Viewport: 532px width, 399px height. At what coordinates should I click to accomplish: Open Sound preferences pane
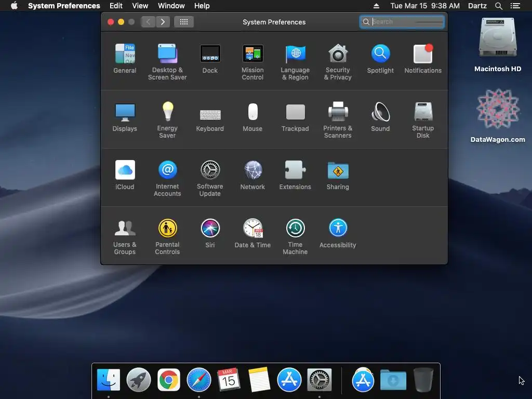[x=380, y=117]
